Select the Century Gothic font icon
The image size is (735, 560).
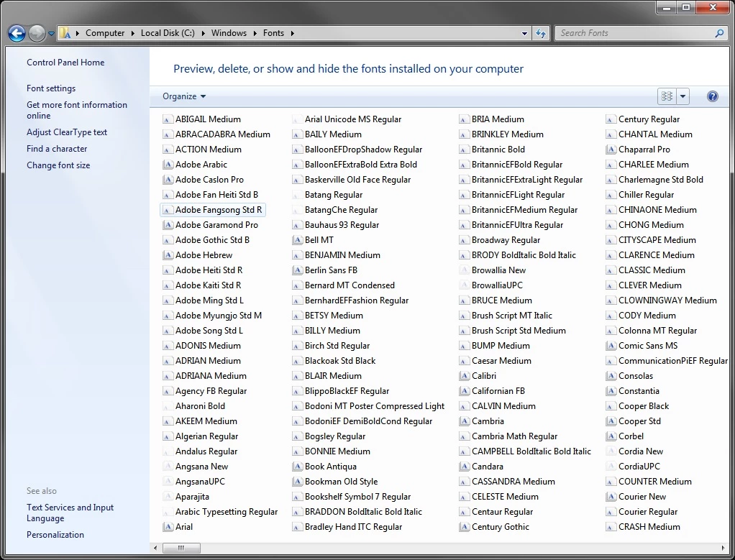click(x=464, y=527)
